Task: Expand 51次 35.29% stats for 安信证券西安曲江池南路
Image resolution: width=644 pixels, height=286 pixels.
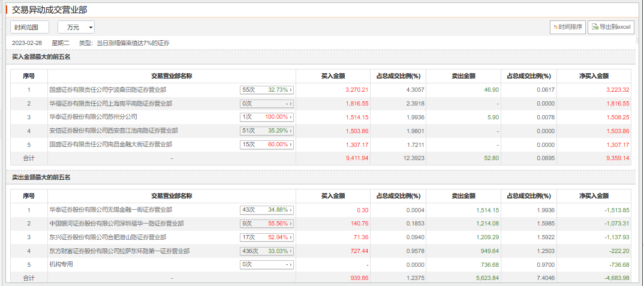Action: 267,131
